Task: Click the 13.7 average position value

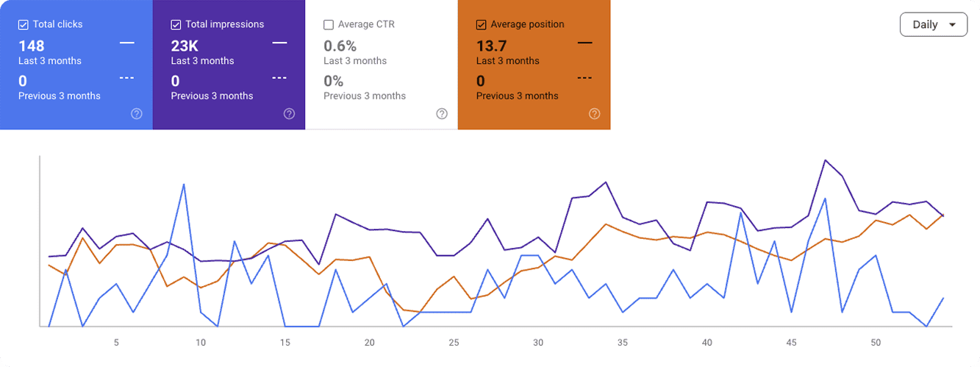Action: click(492, 46)
